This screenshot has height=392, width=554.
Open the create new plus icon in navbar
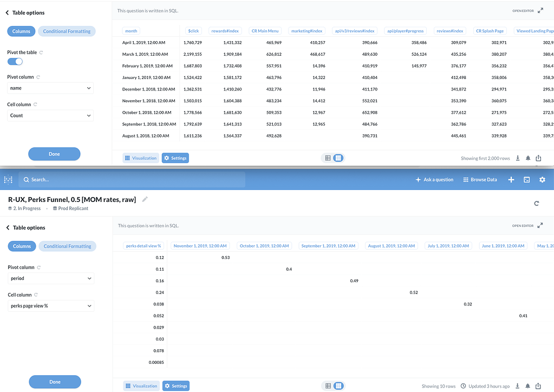coord(511,179)
